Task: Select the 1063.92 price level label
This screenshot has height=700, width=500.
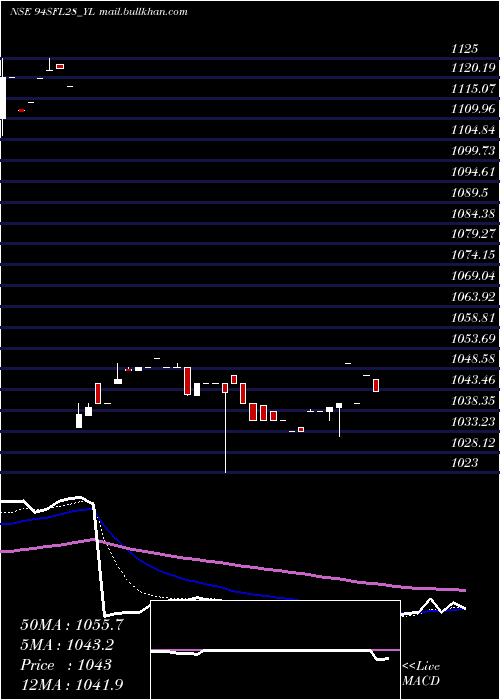Action: coord(473,296)
